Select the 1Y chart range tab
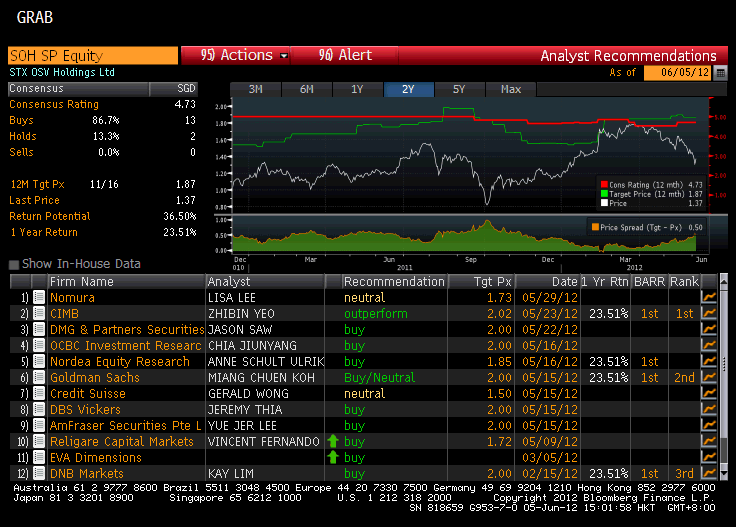This screenshot has width=736, height=527. (x=358, y=89)
